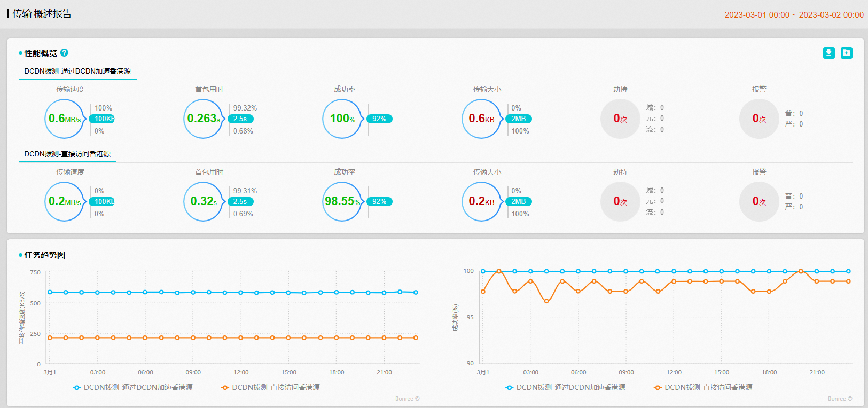Select the DCDN拨测-通过DCDN加速香港源 tab
Viewport: 868px width, 408px height.
[x=77, y=71]
